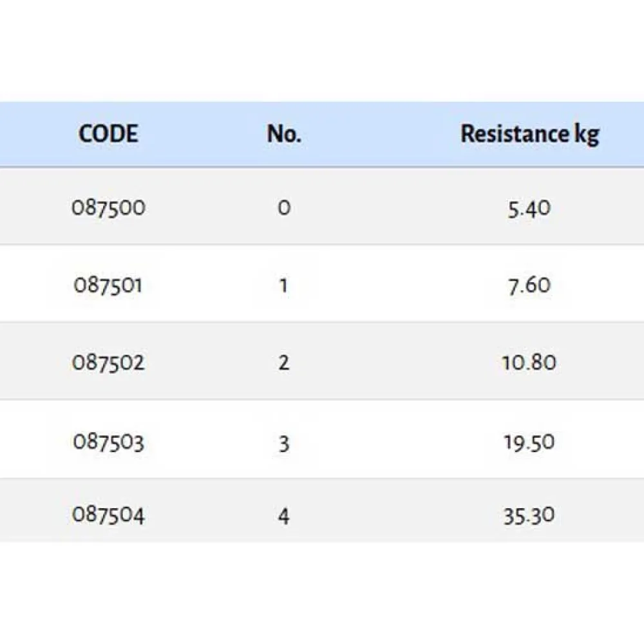Click the CODE column header
644x644 pixels.
tap(108, 134)
